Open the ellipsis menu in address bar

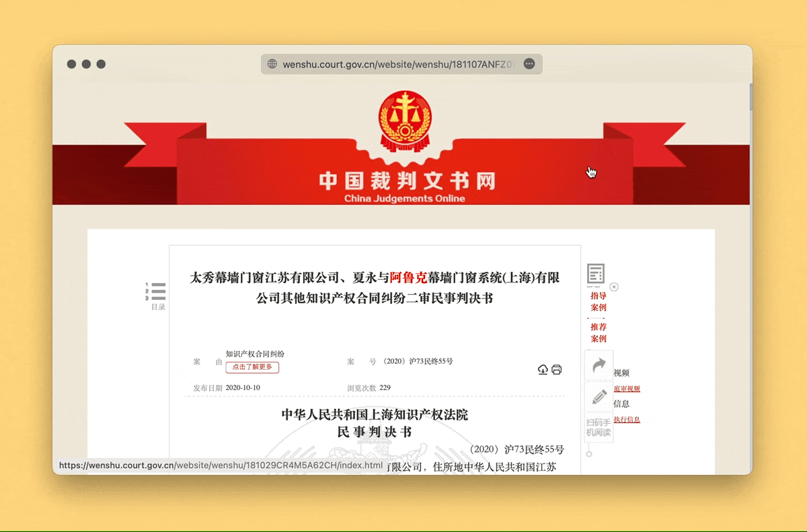(529, 64)
